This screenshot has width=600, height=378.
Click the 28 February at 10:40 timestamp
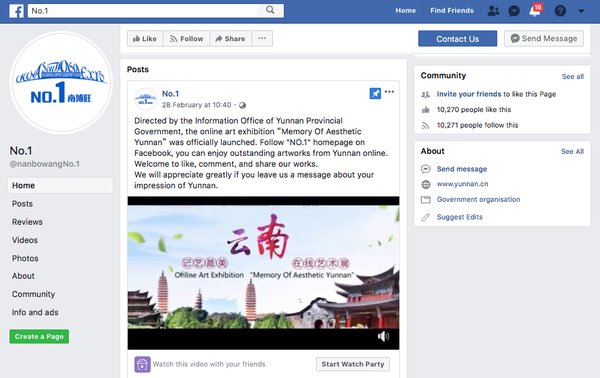click(x=197, y=105)
